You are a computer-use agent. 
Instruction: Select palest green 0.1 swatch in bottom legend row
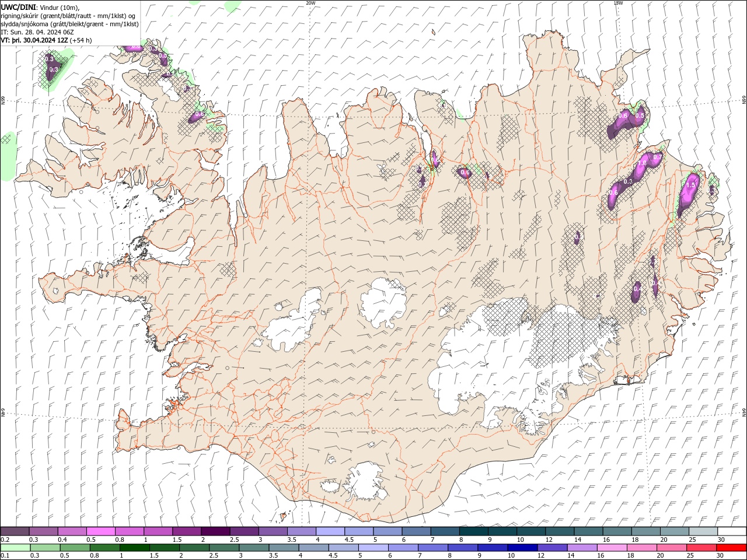tap(15, 548)
